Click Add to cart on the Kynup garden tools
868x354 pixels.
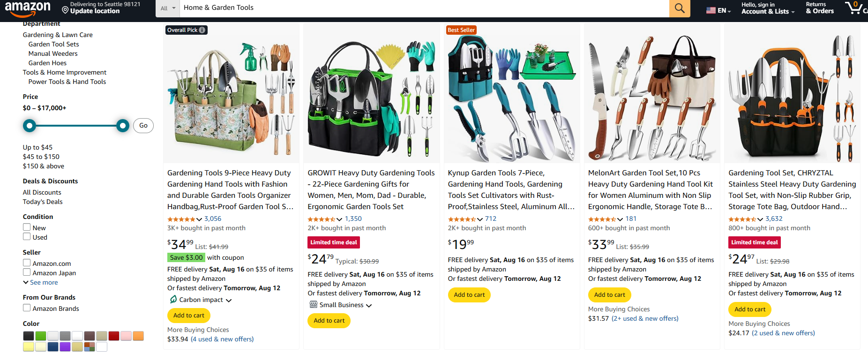(x=469, y=295)
